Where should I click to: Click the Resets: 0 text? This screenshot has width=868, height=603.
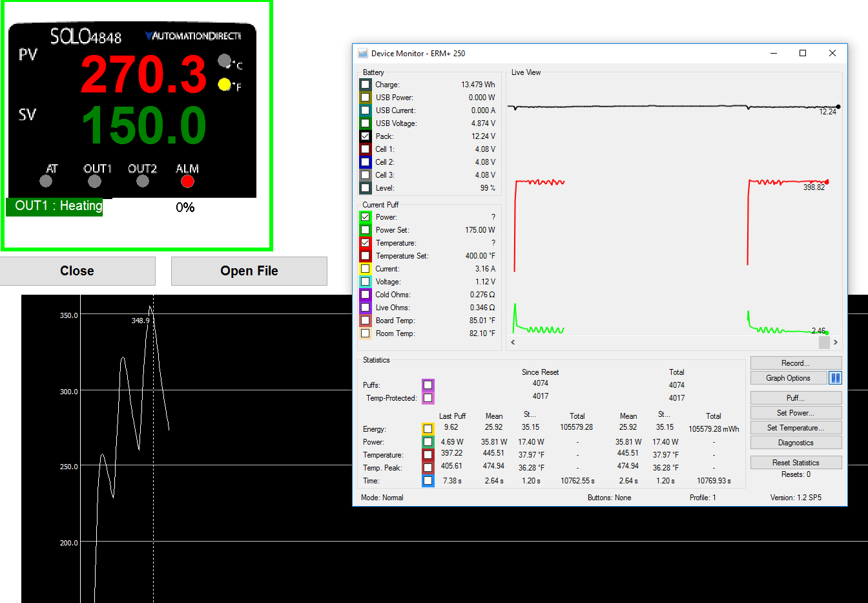pyautogui.click(x=796, y=474)
